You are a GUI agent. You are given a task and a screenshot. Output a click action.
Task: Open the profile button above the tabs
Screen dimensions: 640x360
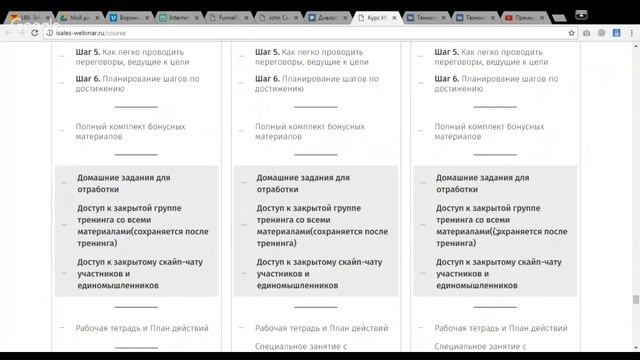pyautogui.click(x=581, y=15)
